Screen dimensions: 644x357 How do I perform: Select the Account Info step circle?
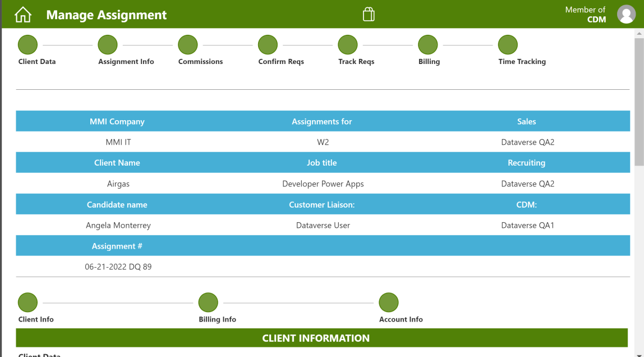[389, 302]
